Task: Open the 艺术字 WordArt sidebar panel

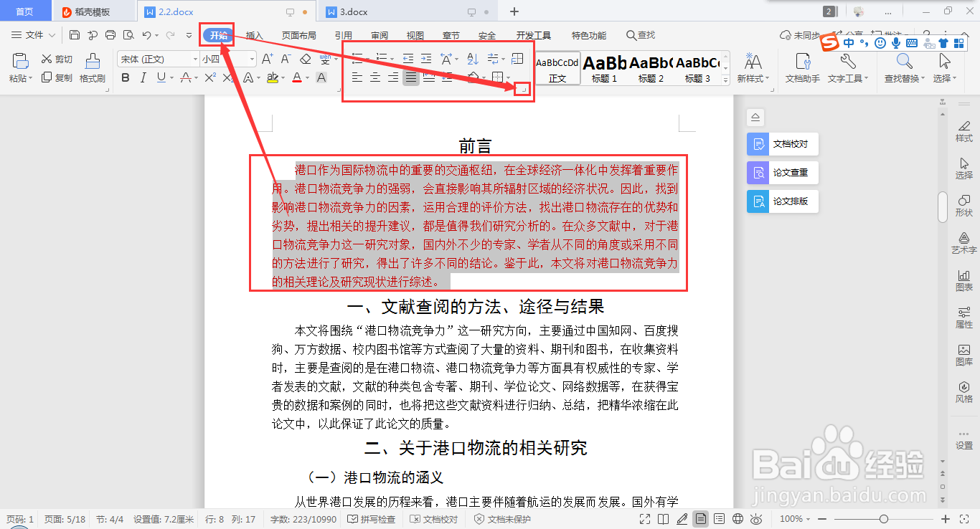Action: coord(964,243)
